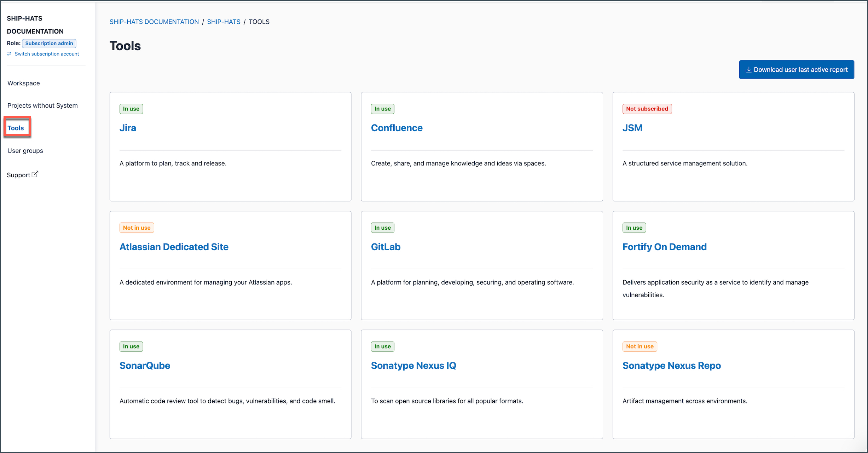Open Fortify On Demand
868x453 pixels.
[664, 247]
